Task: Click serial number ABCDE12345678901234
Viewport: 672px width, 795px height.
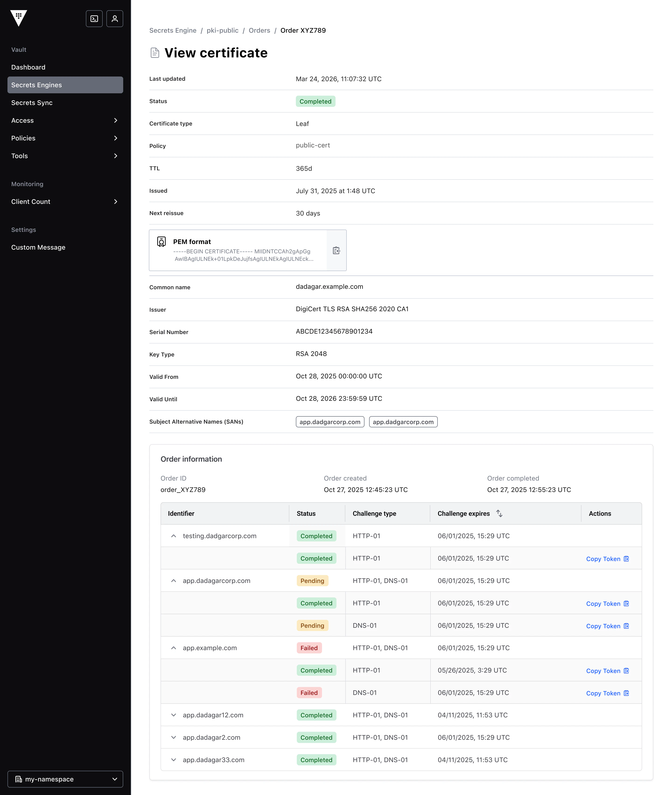Action: click(334, 331)
